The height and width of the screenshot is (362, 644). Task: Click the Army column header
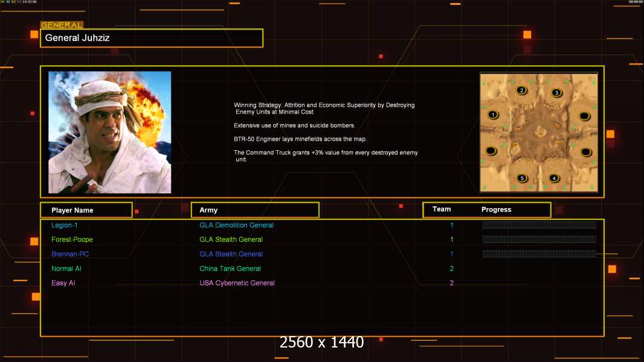[255, 210]
